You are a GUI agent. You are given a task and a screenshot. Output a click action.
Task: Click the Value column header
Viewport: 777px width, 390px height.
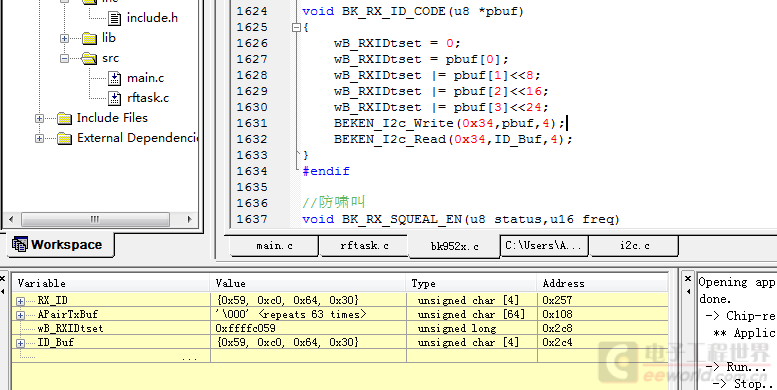[x=308, y=283]
